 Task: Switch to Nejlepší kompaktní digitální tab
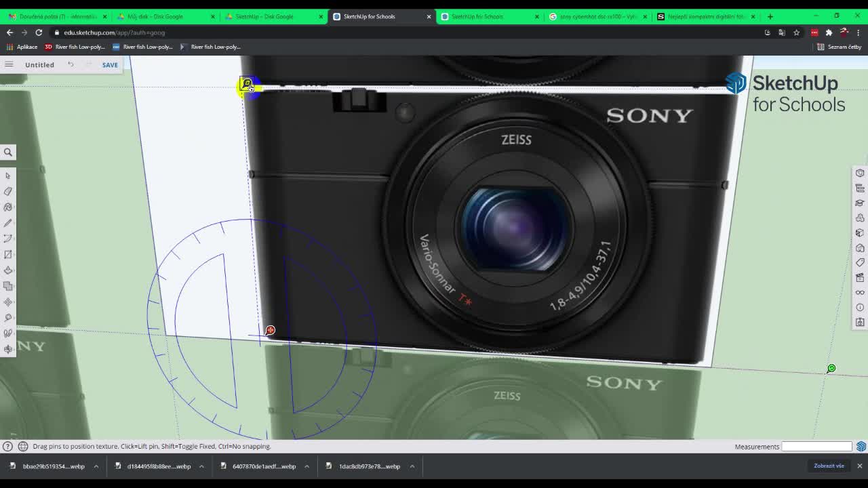706,16
